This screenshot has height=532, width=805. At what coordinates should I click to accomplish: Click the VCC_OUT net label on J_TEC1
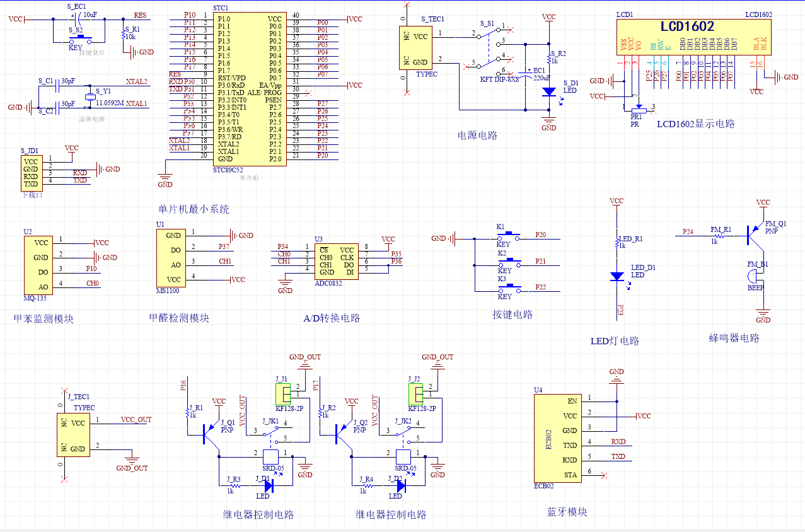136,420
